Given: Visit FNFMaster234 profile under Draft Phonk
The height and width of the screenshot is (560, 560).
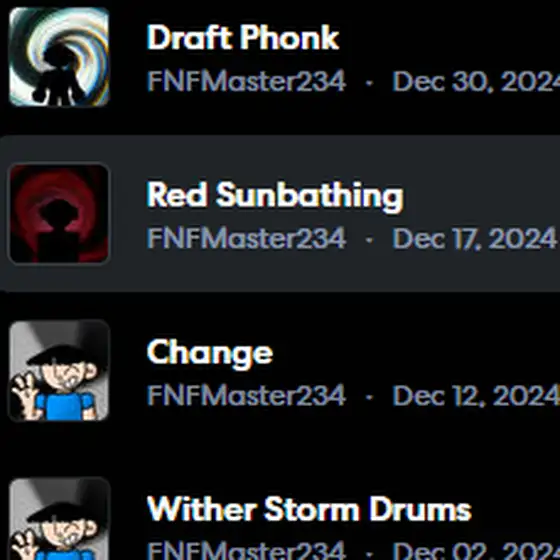Looking at the screenshot, I should click(x=246, y=81).
